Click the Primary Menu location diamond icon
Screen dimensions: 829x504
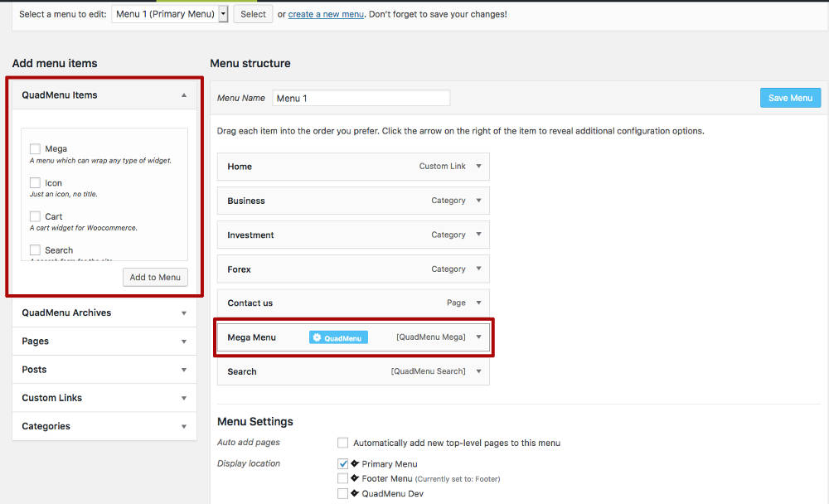(355, 463)
